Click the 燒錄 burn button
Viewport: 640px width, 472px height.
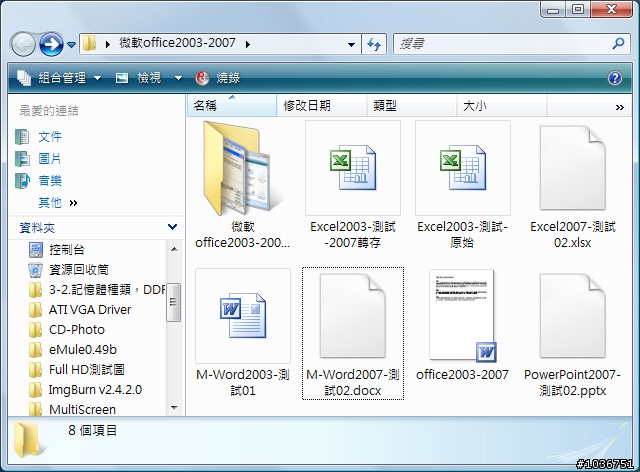218,78
